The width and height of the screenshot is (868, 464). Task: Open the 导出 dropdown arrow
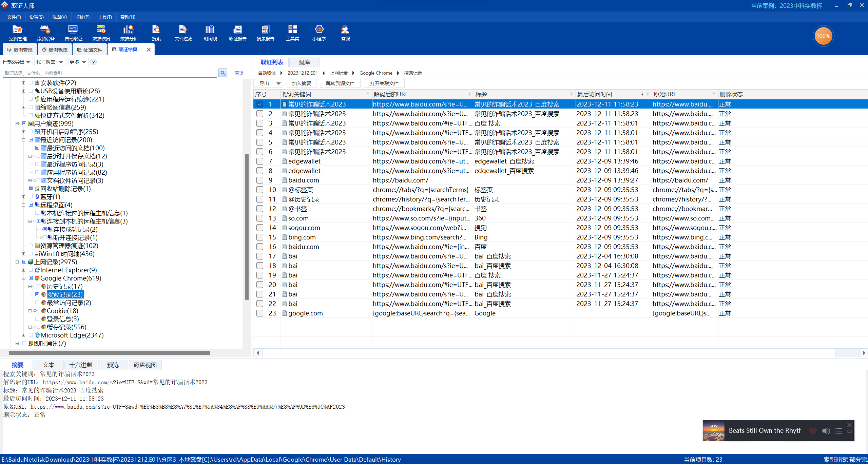point(278,83)
